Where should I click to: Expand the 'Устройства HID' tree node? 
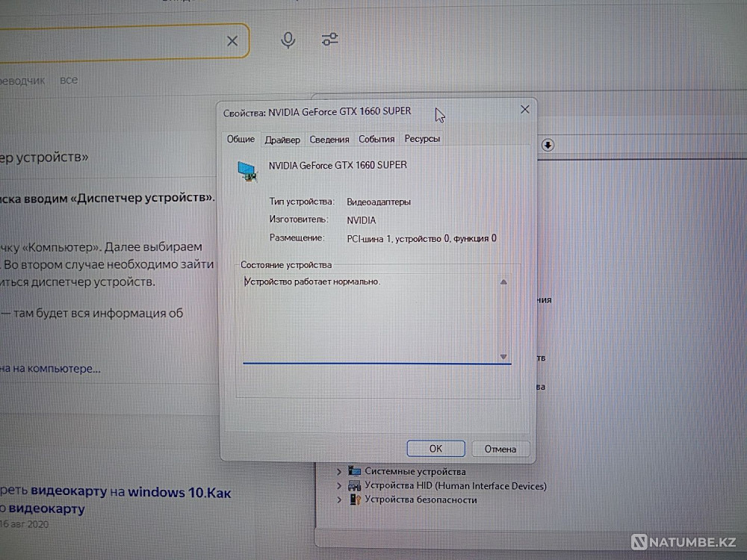click(x=338, y=486)
